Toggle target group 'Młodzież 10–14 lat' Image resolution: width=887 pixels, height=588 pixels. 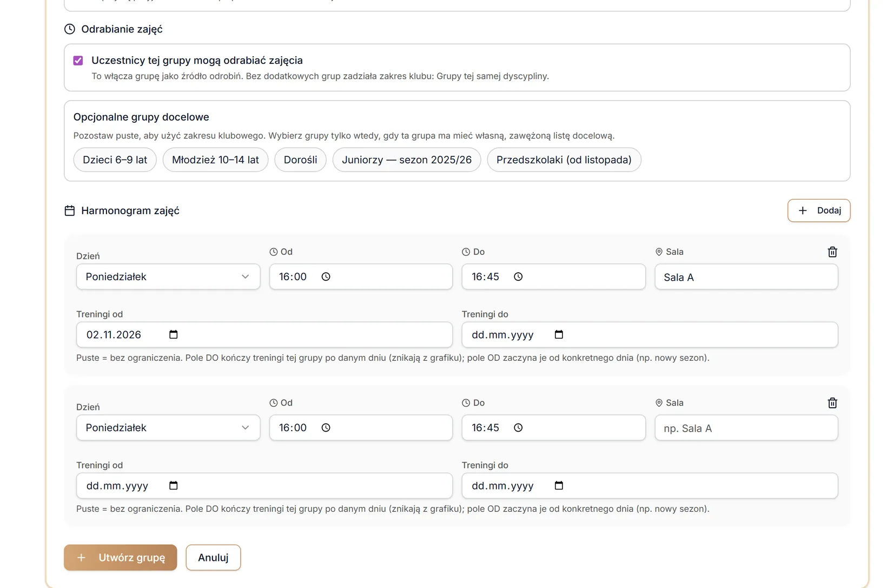click(215, 160)
